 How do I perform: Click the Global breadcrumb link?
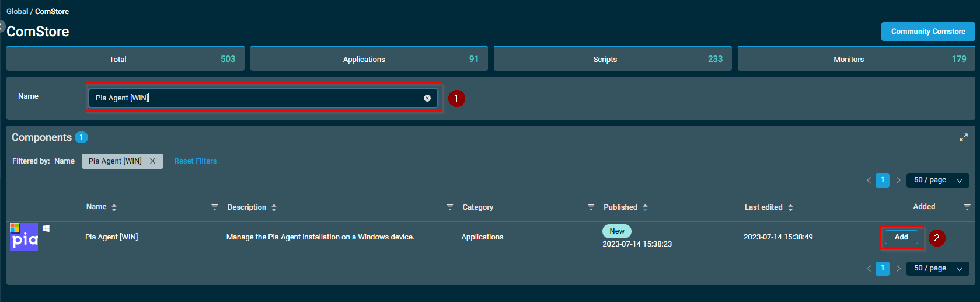(x=17, y=12)
